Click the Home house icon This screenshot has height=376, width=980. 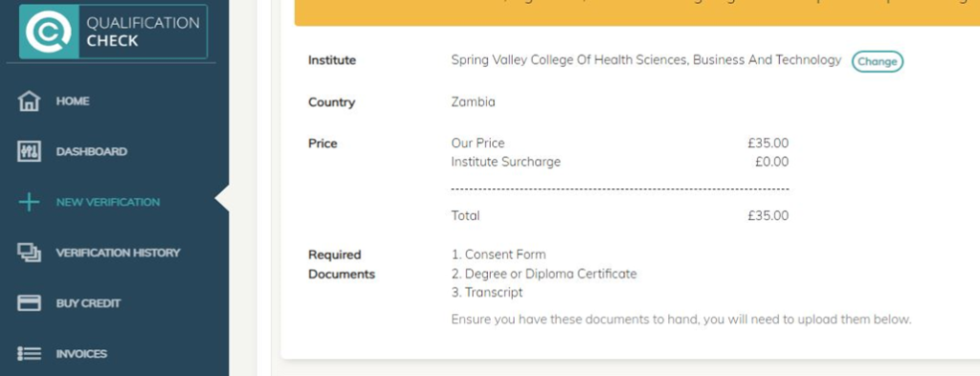[x=29, y=101]
